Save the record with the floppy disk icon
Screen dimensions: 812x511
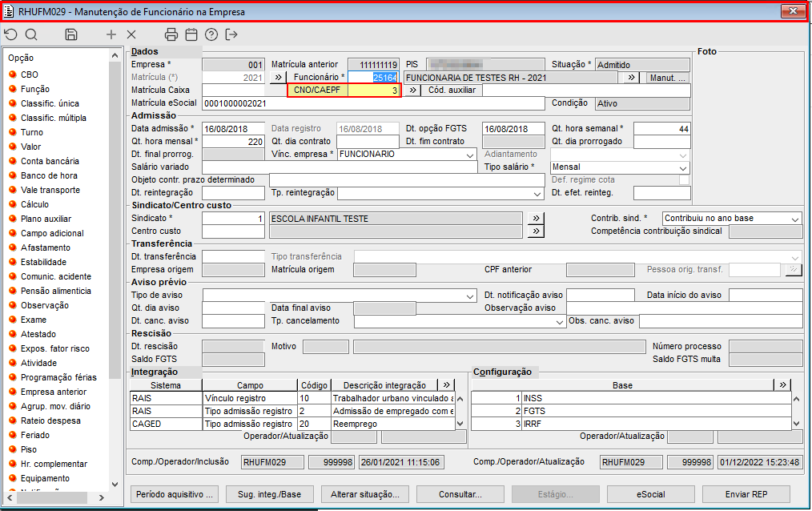[x=71, y=34]
